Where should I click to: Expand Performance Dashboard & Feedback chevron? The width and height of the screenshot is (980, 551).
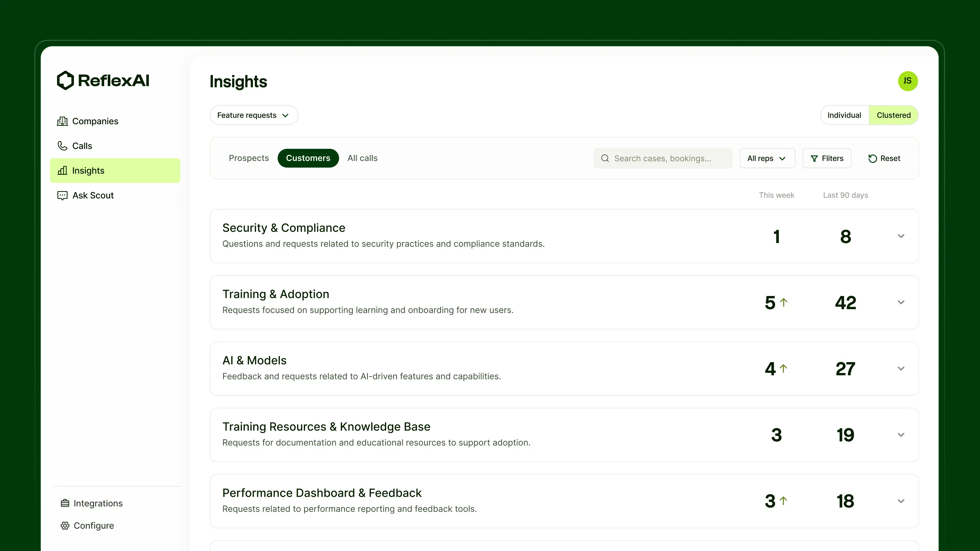pyautogui.click(x=901, y=501)
